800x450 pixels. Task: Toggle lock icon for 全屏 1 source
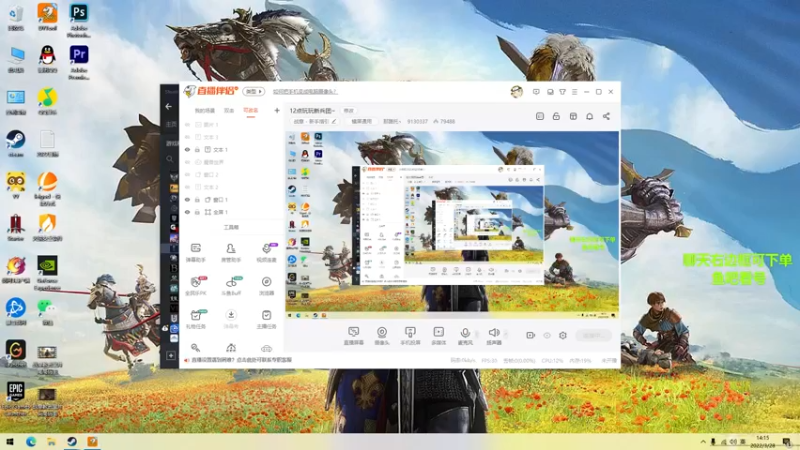point(197,212)
